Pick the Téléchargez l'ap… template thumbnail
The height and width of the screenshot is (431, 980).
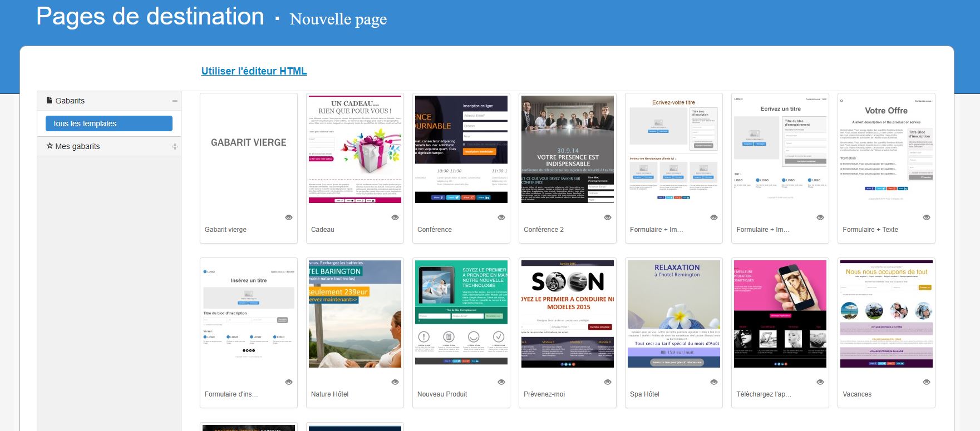pyautogui.click(x=780, y=314)
